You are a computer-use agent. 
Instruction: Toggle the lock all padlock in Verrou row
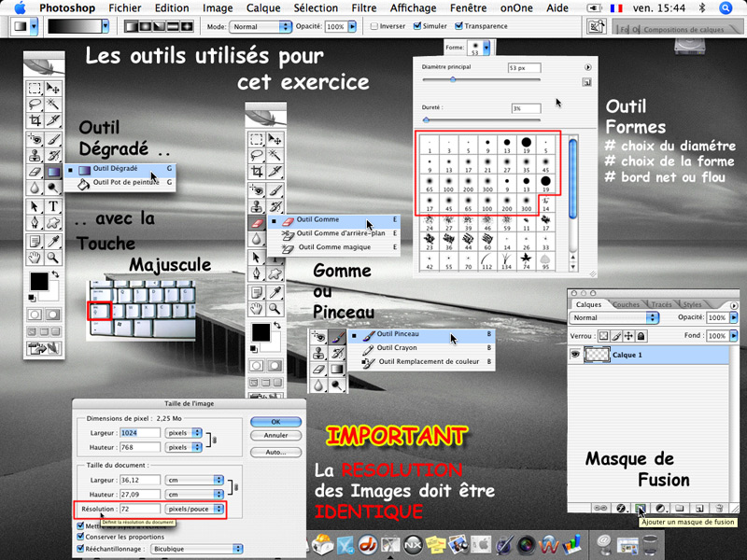pyautogui.click(x=641, y=336)
